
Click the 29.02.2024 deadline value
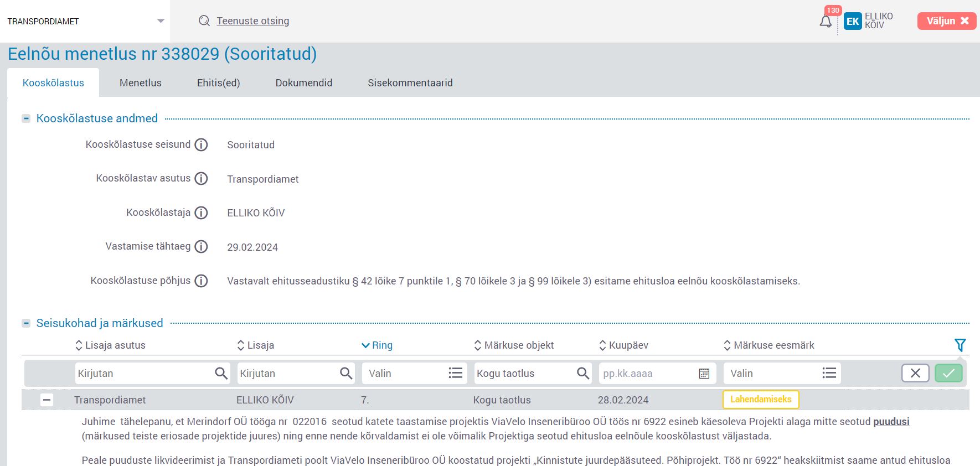(x=252, y=247)
